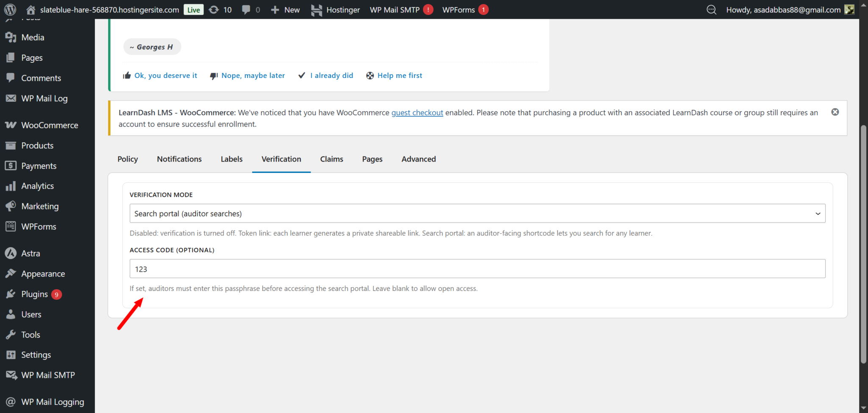Open Astra theme menu
This screenshot has width=868, height=413.
click(31, 254)
